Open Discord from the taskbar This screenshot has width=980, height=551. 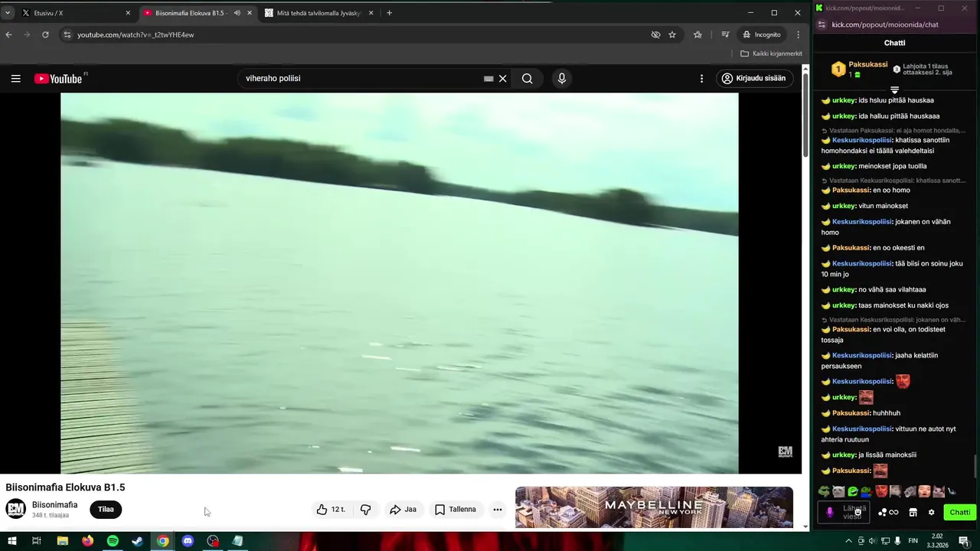188,541
